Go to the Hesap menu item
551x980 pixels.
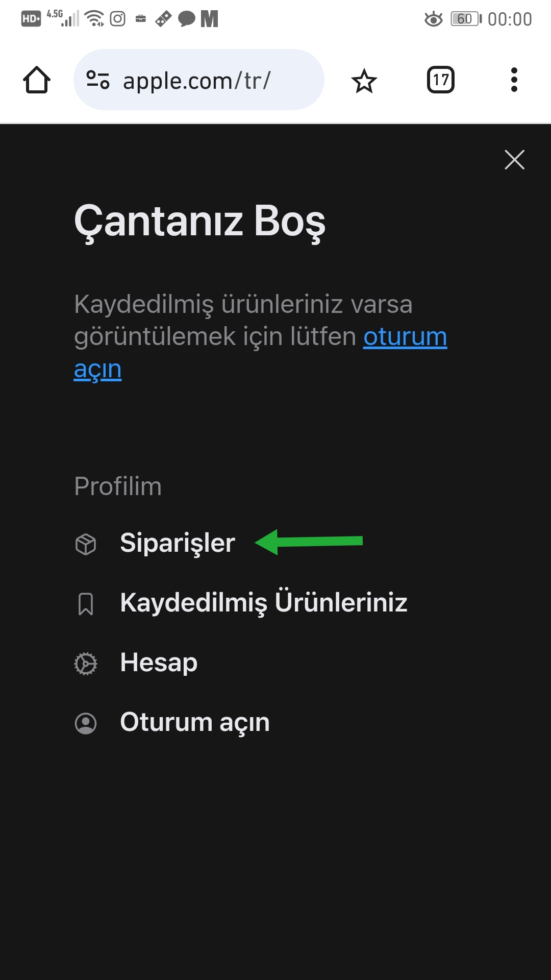point(159,663)
